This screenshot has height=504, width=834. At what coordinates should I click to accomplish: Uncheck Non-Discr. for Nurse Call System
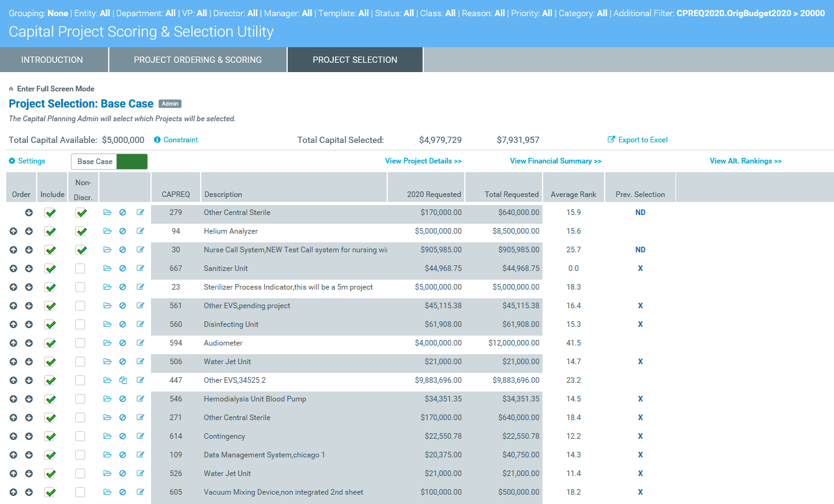[x=80, y=250]
